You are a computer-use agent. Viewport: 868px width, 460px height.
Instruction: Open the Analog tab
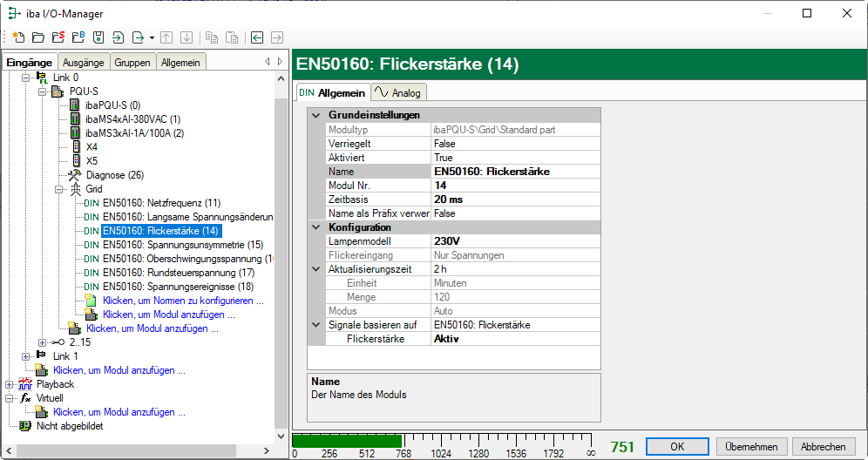[398, 92]
